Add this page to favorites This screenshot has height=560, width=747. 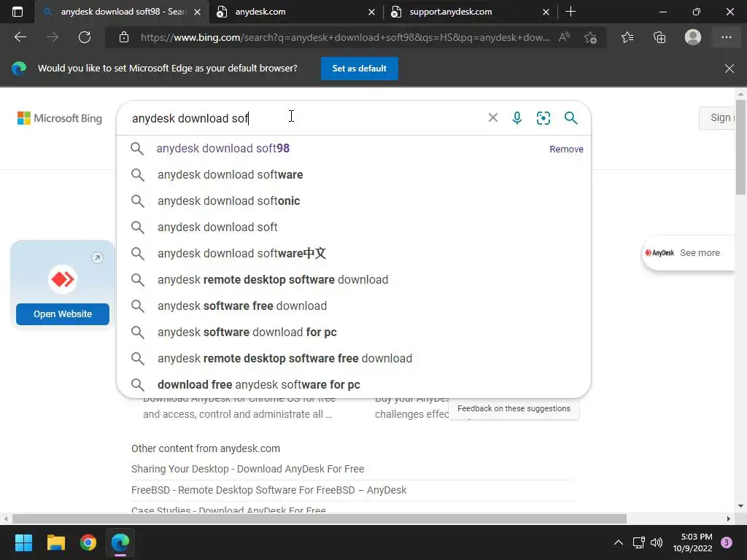(591, 37)
